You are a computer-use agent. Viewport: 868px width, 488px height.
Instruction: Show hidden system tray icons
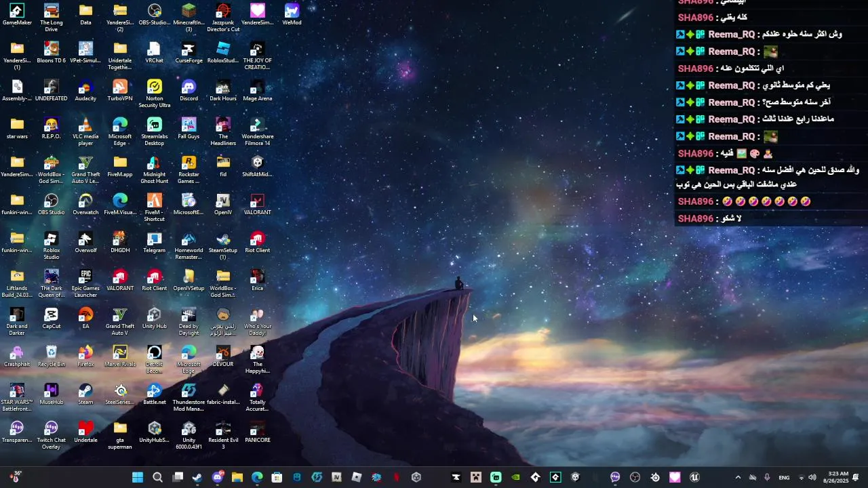pyautogui.click(x=738, y=477)
